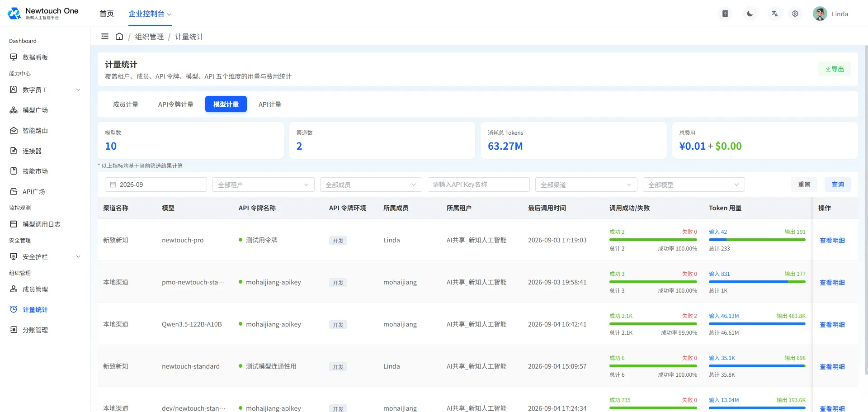This screenshot has height=412, width=868.
Task: Select the 模型计量 tab
Action: tap(226, 104)
